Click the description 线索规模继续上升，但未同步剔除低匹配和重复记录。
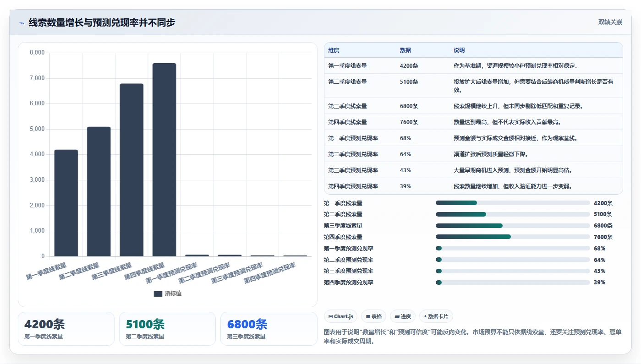This screenshot has height=364, width=641. [x=518, y=106]
